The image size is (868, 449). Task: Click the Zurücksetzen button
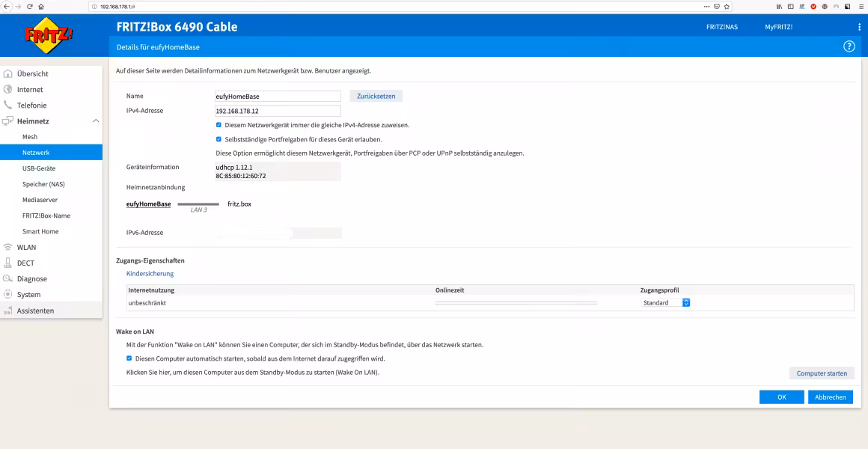(376, 96)
